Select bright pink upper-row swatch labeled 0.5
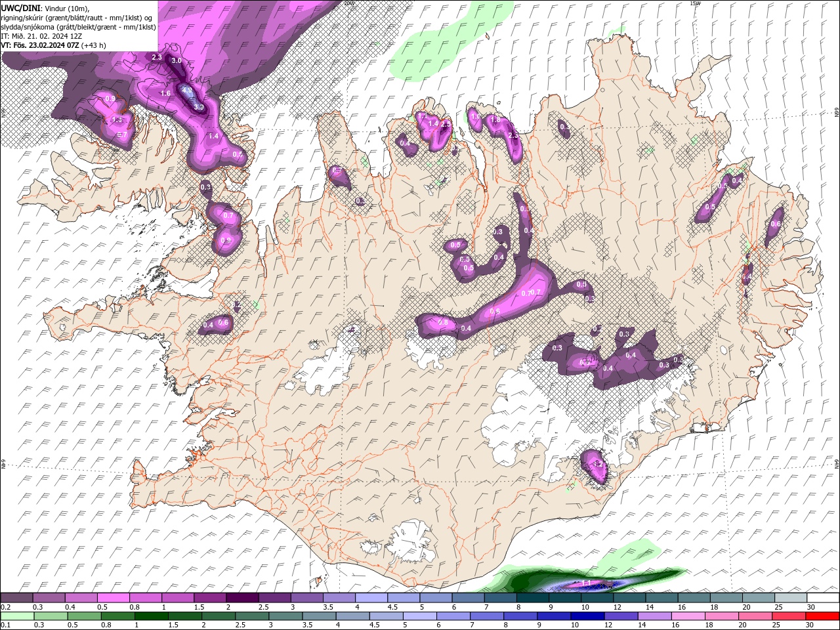This screenshot has width=840, height=630. tap(113, 598)
